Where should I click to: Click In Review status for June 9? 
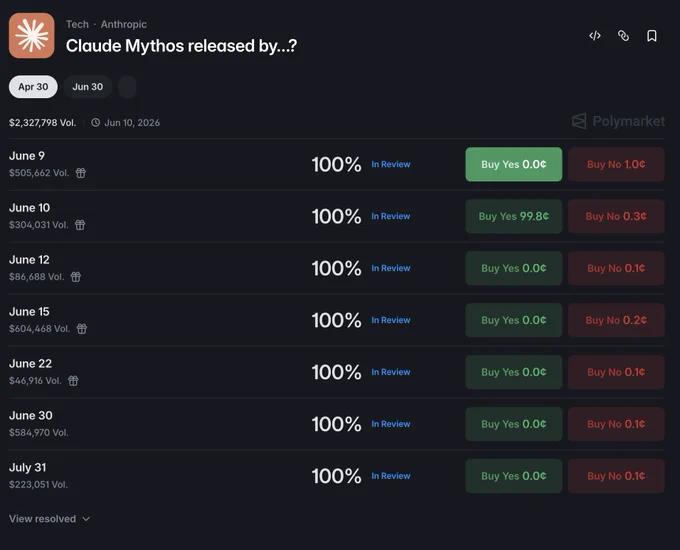pos(391,164)
